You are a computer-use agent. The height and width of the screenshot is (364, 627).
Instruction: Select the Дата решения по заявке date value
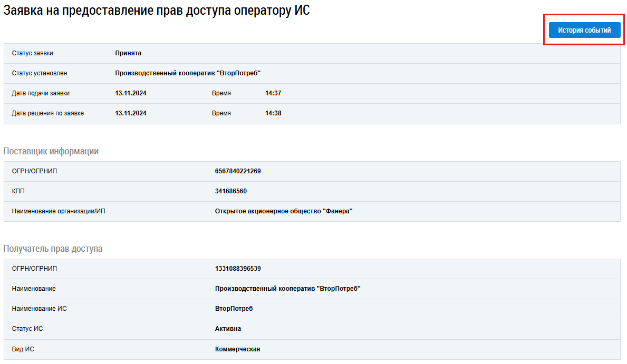(x=131, y=113)
